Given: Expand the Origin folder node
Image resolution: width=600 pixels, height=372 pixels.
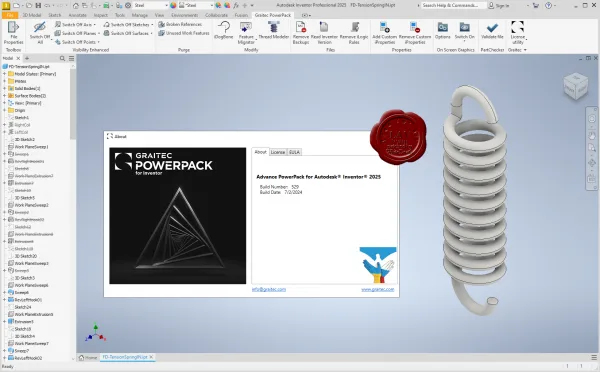Looking at the screenshot, I should [4, 110].
